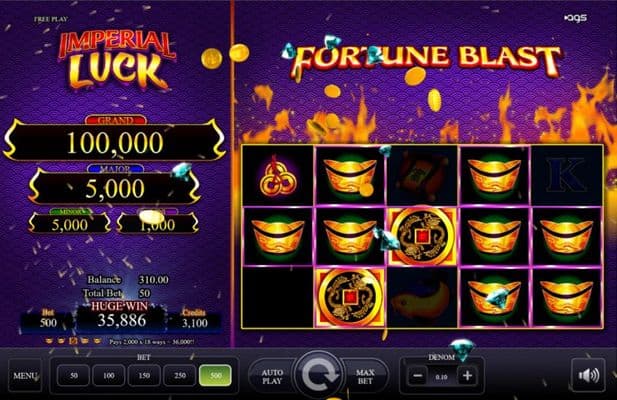
Task: Click the three red coins symbol
Action: click(x=277, y=177)
